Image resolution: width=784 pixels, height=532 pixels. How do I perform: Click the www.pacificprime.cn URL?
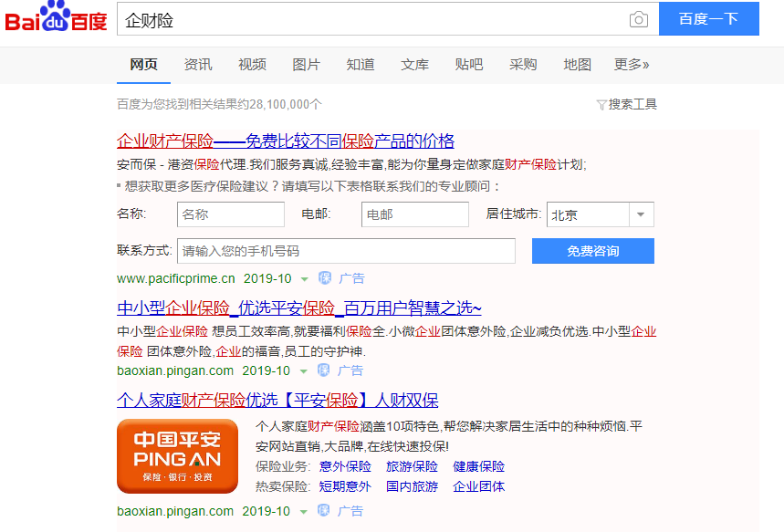[x=176, y=278]
